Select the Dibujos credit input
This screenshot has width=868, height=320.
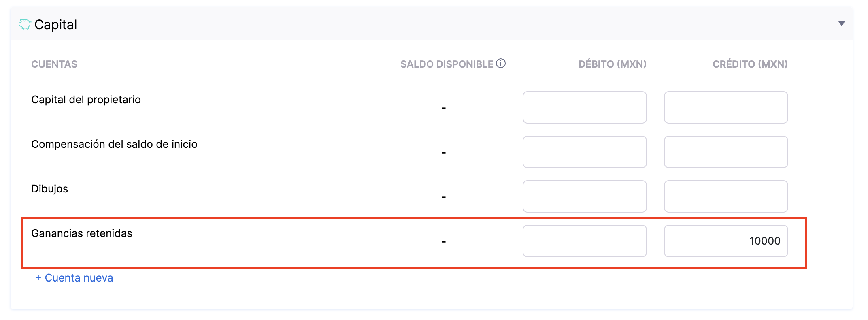click(x=725, y=196)
